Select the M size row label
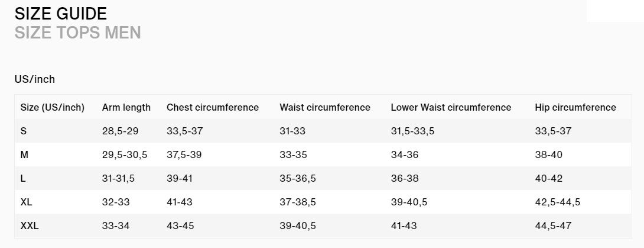The width and height of the screenshot is (644, 248). click(24, 154)
